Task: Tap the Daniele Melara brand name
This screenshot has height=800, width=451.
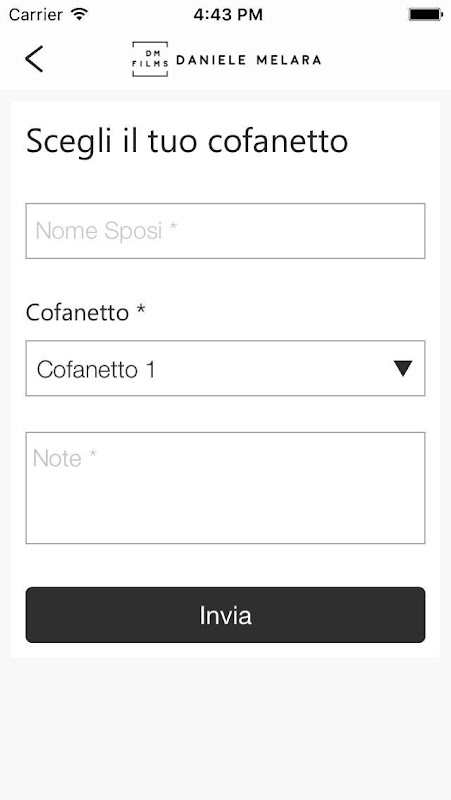Action: coord(248,60)
